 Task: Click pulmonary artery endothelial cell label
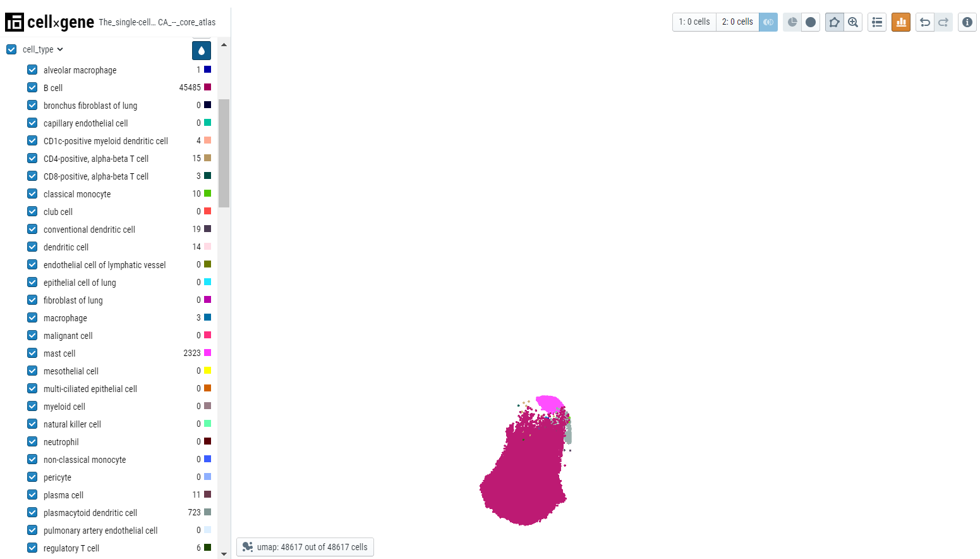tap(100, 531)
